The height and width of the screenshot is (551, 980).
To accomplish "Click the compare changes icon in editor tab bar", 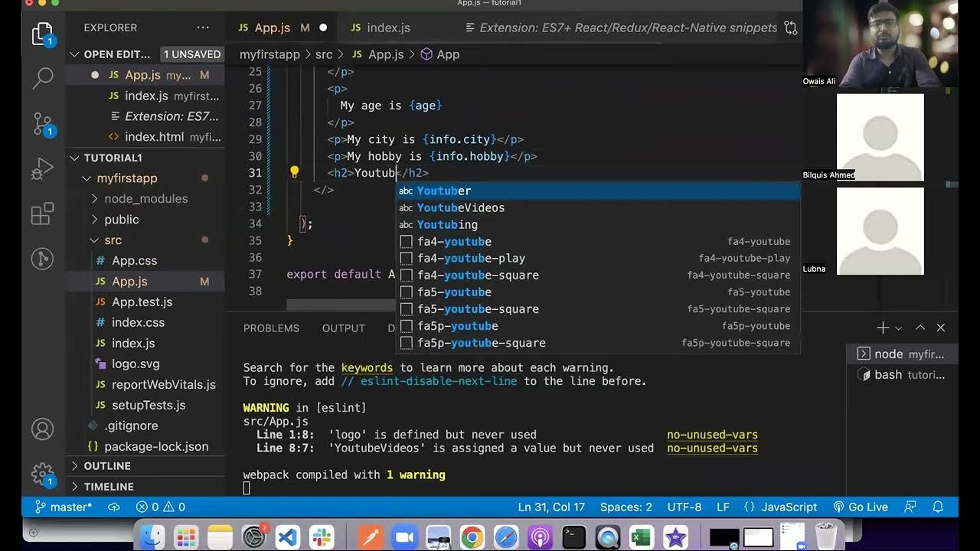I will pos(791,28).
